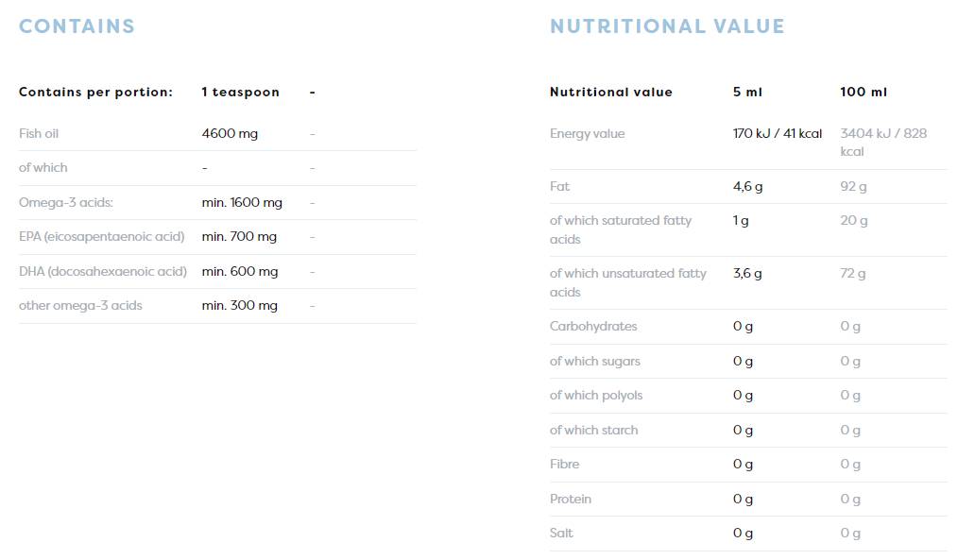Screen dimensions: 958x560
Task: Click the EPA (eicosapentaenoic acid) label
Action: coord(101,237)
